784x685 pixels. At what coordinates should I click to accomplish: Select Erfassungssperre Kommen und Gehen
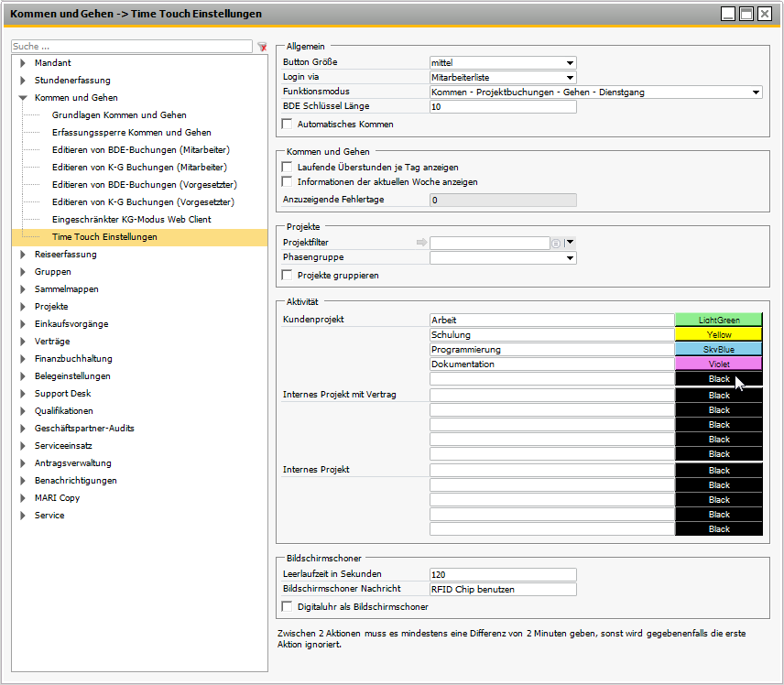131,133
